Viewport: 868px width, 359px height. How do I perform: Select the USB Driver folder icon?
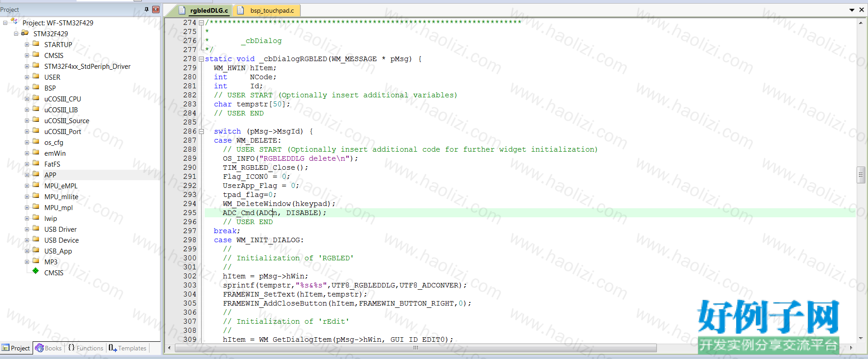(x=36, y=229)
